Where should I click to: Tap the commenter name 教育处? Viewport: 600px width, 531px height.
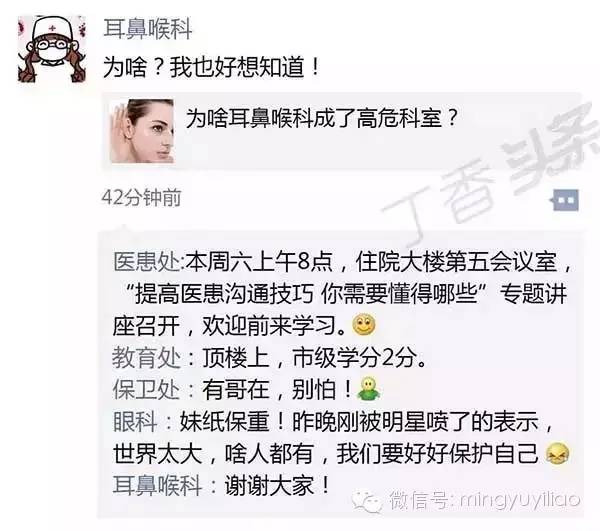(x=146, y=358)
